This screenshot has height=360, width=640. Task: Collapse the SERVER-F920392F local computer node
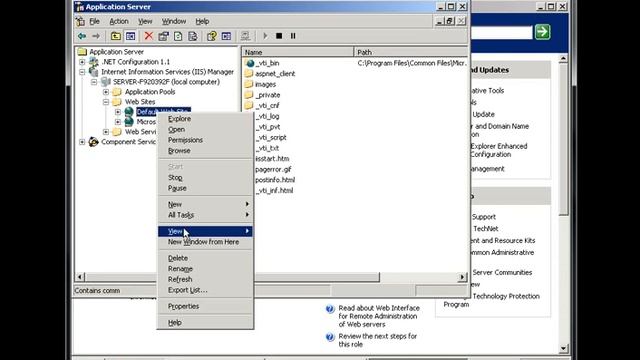(94, 82)
